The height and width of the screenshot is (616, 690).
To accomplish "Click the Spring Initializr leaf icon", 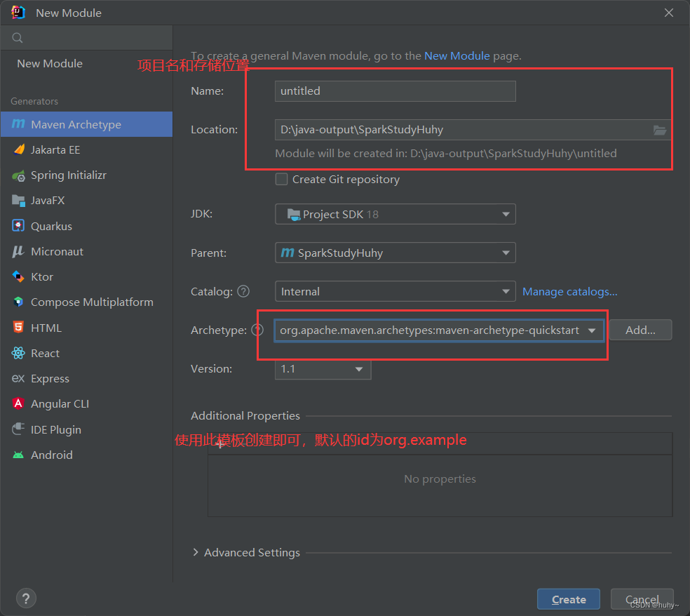I will [18, 175].
